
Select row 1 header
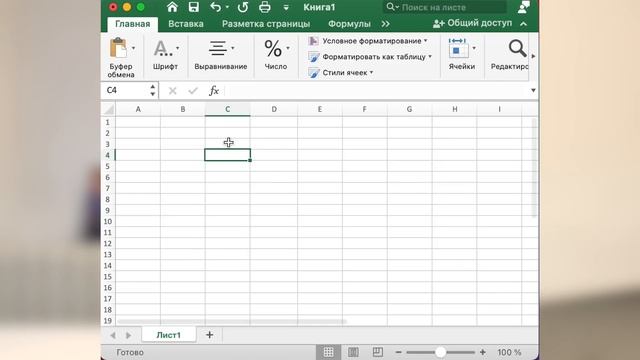point(108,122)
